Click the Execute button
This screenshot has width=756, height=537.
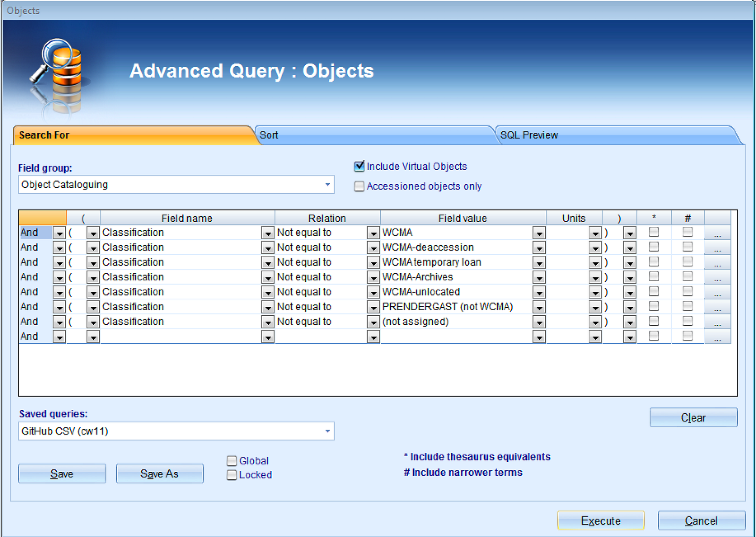(x=601, y=521)
